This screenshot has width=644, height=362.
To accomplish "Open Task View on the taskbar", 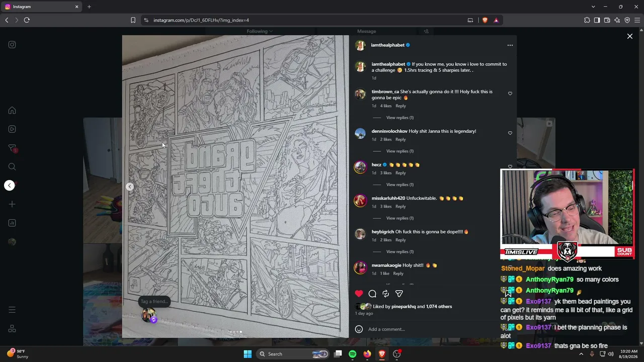I will (x=338, y=354).
